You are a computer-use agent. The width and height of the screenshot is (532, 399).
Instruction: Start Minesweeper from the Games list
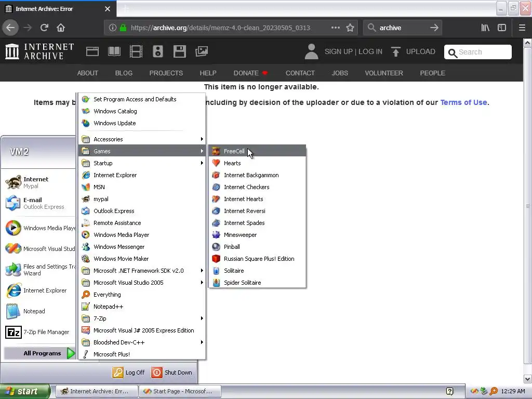click(257, 235)
